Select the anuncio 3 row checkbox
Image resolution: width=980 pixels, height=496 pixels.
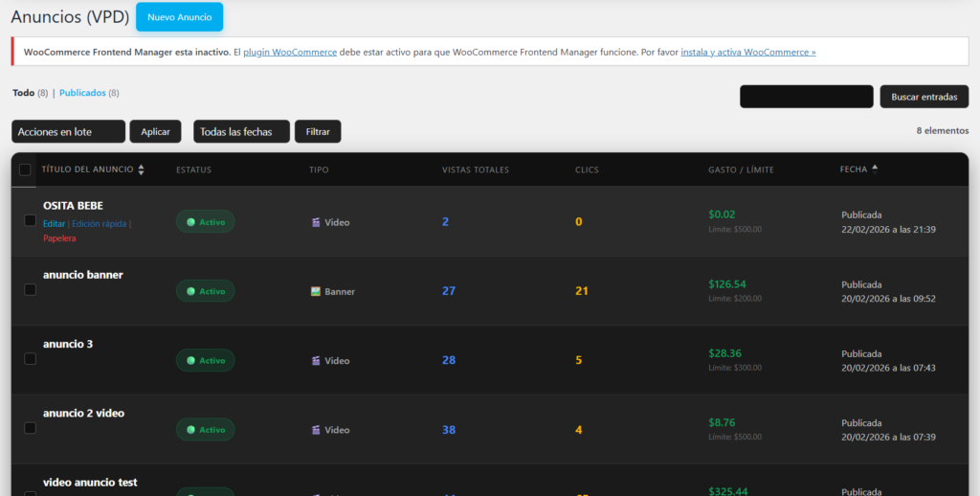(x=30, y=359)
